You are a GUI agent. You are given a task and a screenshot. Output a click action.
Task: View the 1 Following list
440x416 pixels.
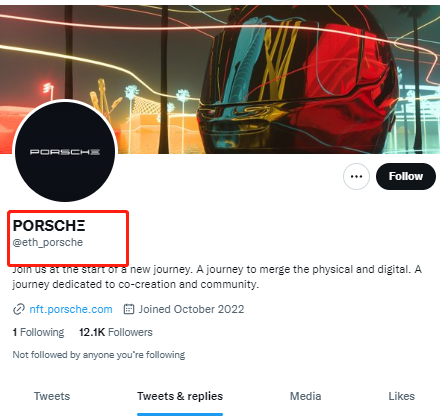click(x=38, y=332)
